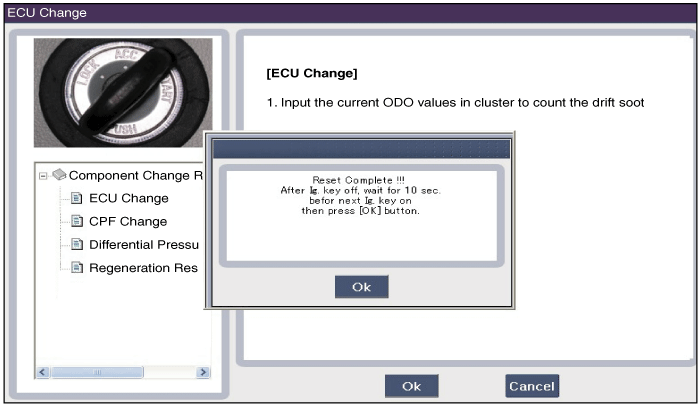Select CPF Change tree item

128,221
